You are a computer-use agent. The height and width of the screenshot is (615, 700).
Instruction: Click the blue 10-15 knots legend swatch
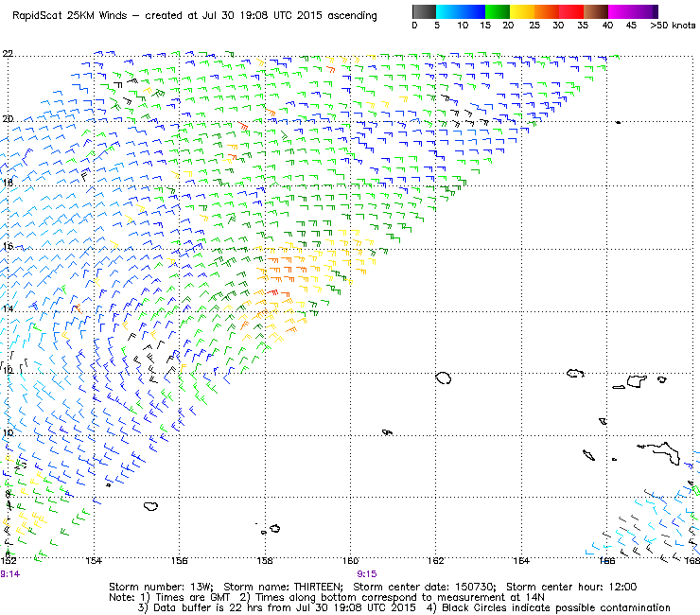pyautogui.click(x=473, y=11)
